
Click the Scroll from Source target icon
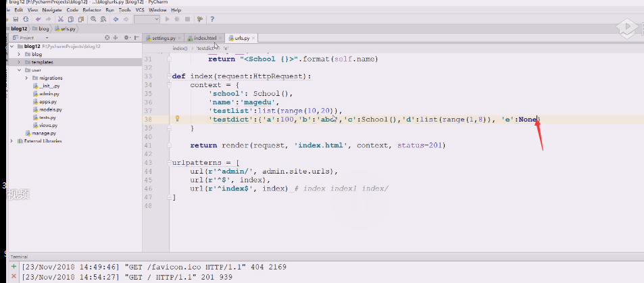pos(107,37)
